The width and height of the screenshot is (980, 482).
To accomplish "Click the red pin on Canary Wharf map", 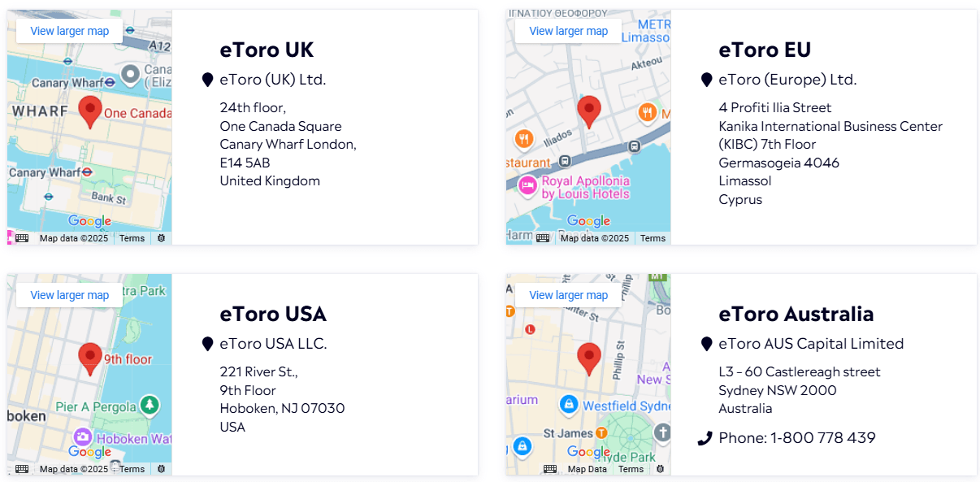I will 90,111.
